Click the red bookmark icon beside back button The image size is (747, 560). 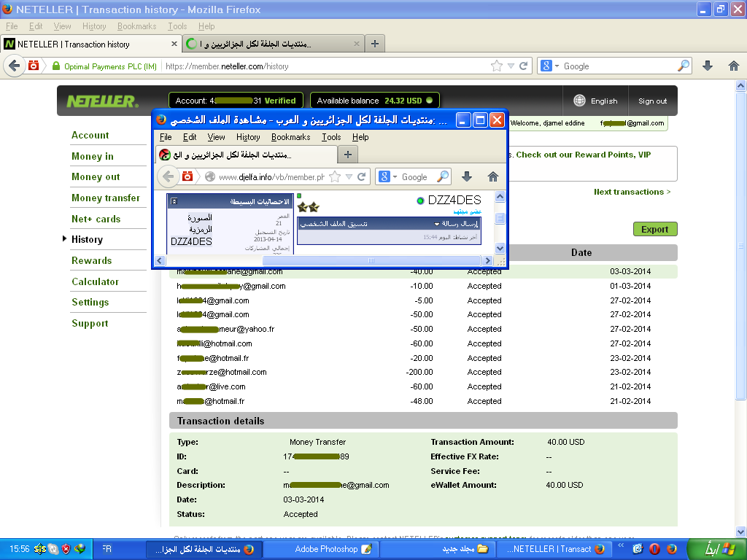34,66
